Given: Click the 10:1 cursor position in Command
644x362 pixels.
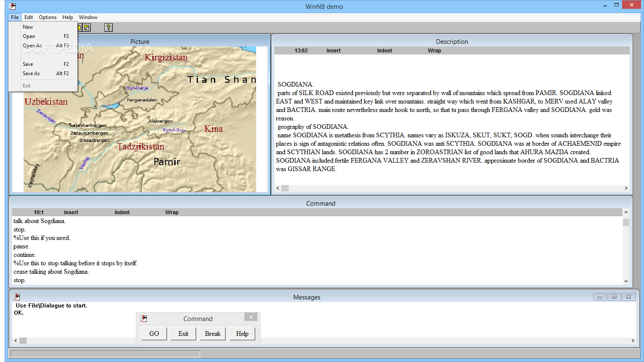Looking at the screenshot, I should point(38,212).
